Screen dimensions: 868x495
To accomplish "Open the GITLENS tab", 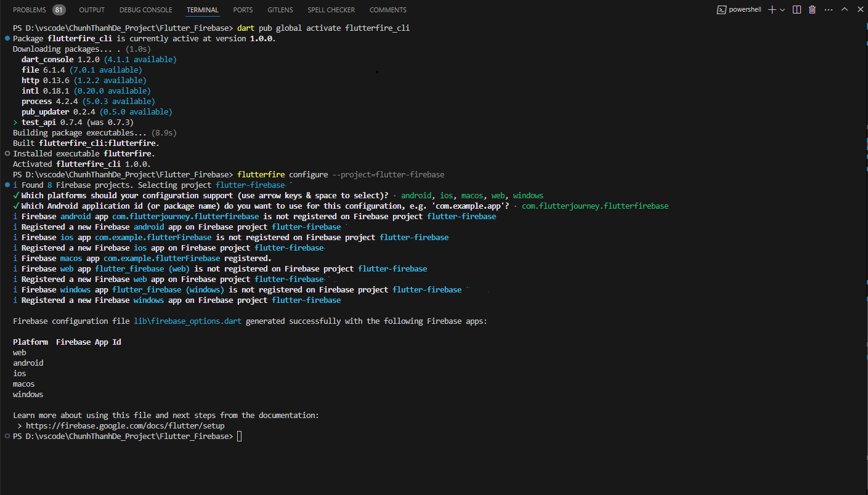I will click(x=280, y=10).
